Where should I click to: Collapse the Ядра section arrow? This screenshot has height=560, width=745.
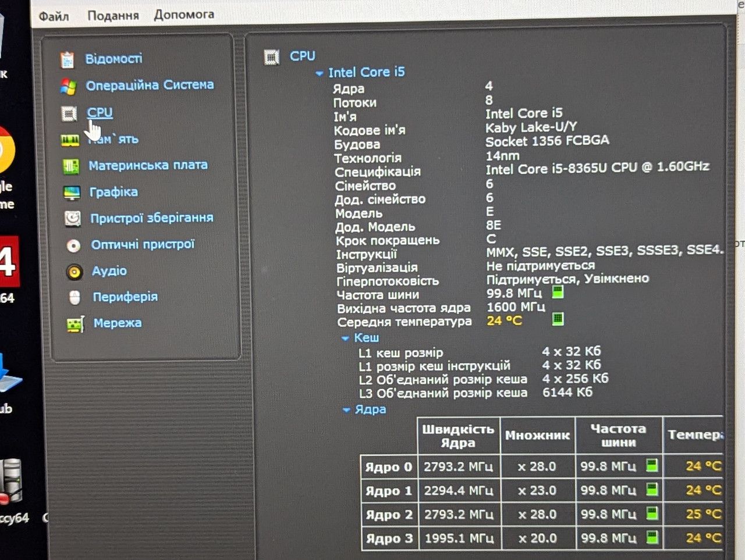tap(347, 411)
